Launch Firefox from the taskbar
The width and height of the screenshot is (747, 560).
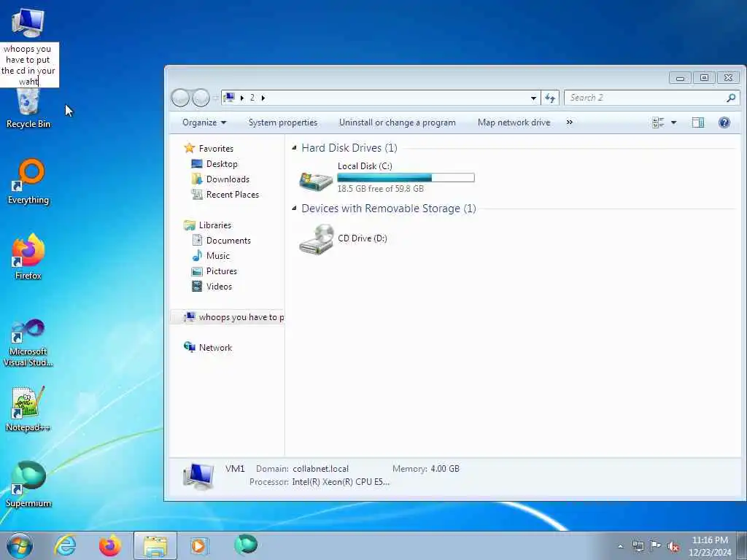(110, 545)
